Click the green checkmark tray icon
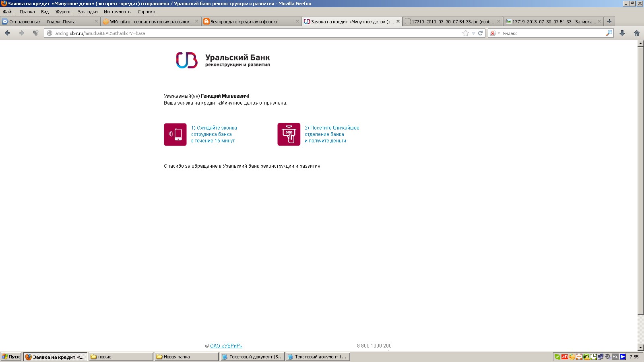 coord(557,357)
